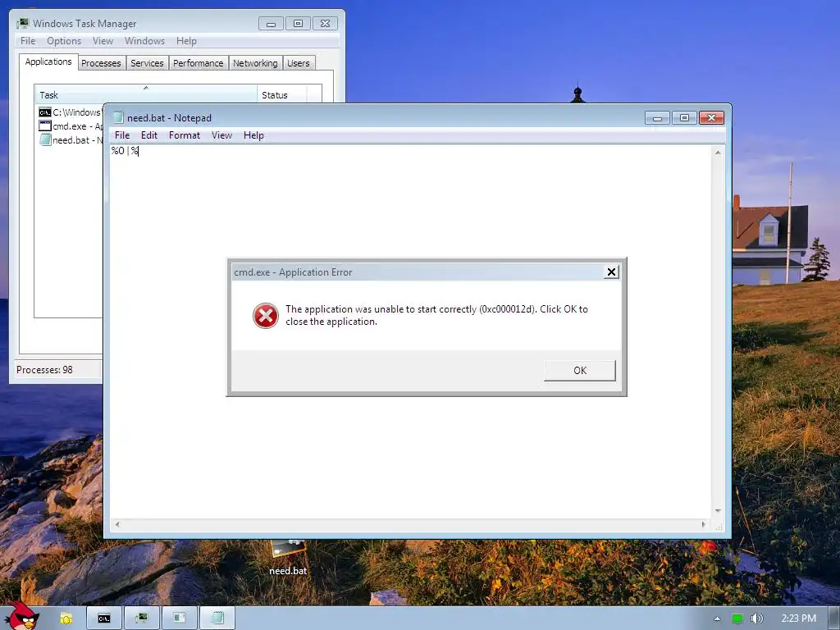Select the Applications tab in Task Manager

[48, 62]
